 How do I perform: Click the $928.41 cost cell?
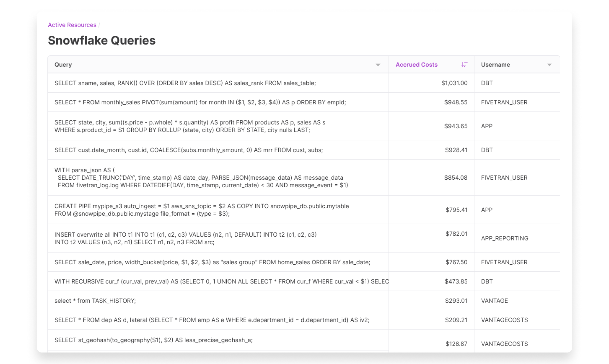(456, 150)
